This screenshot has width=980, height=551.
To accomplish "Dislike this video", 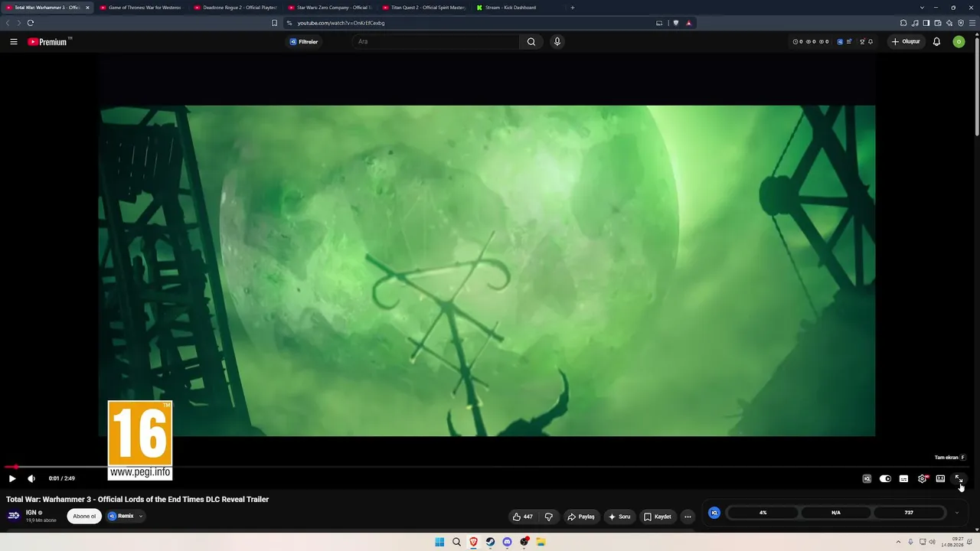I will 549,517.
